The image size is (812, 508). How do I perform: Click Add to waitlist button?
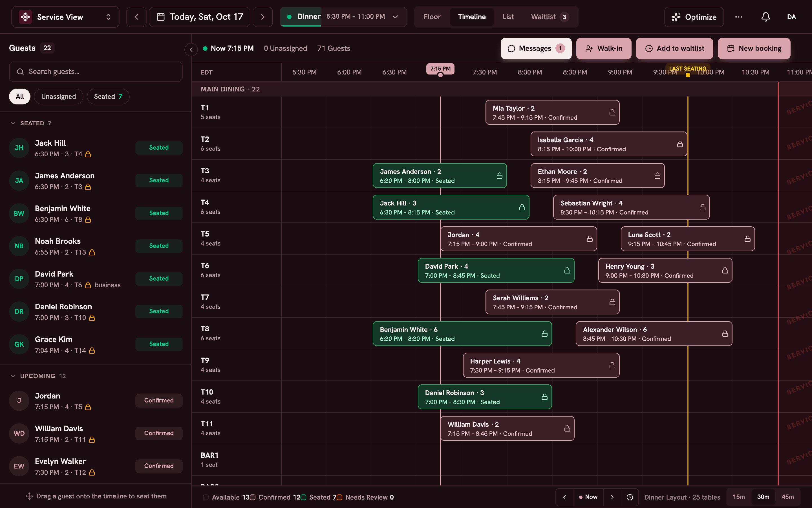pos(675,48)
